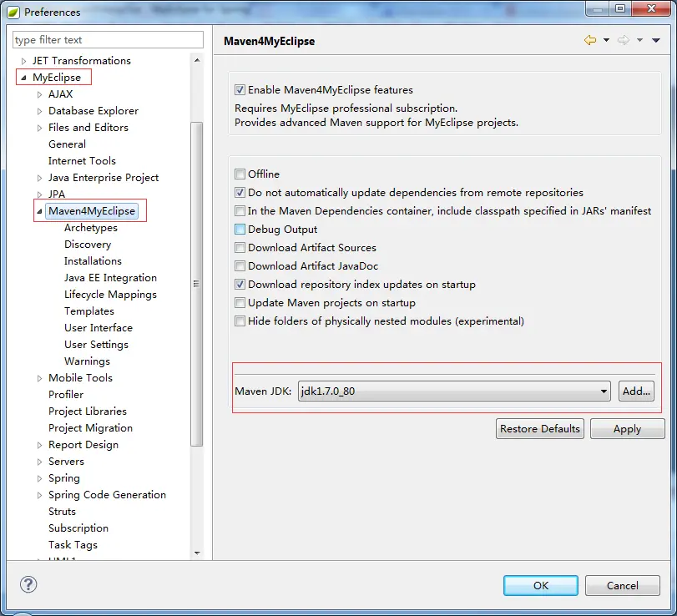Screen dimensions: 677x616
Task: Select Warnings preference page
Action: pos(87,361)
